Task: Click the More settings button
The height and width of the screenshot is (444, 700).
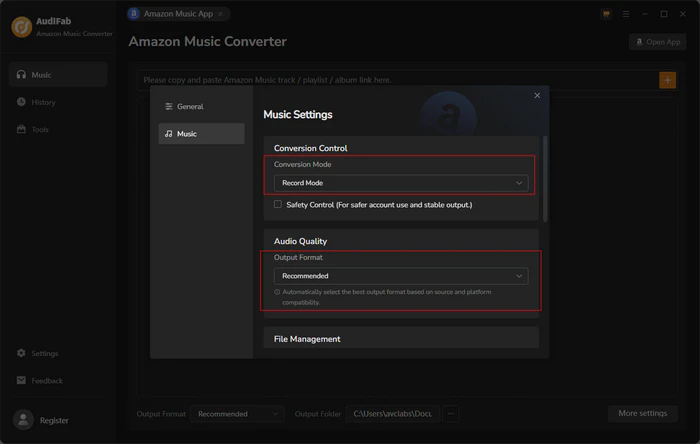Action: 642,413
